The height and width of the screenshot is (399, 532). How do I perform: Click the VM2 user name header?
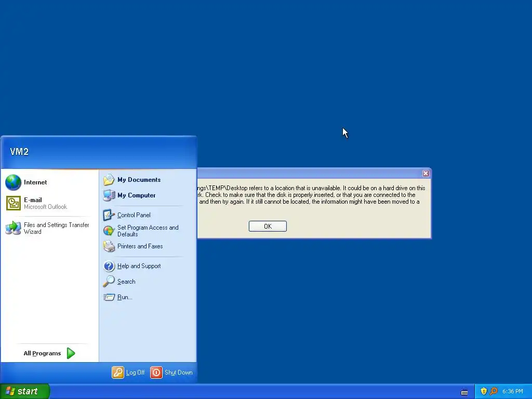[19, 152]
